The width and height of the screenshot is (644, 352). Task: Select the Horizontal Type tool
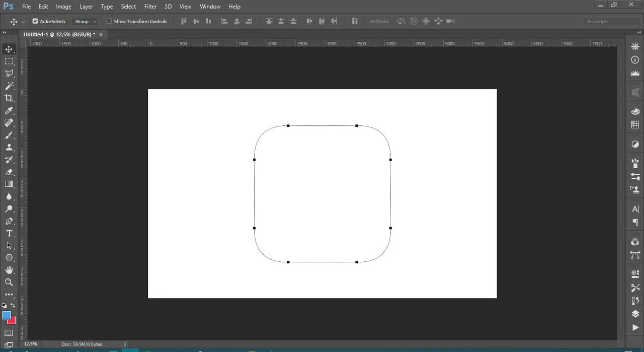[x=9, y=233]
